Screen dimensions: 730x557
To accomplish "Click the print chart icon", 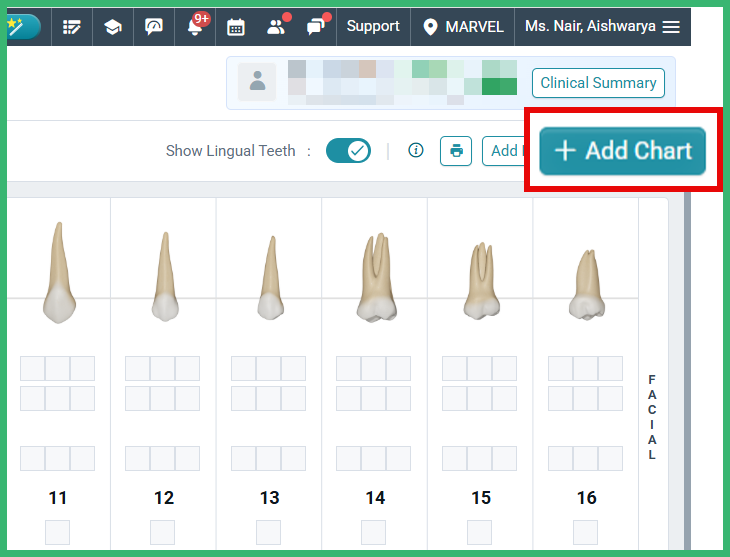I will click(456, 151).
